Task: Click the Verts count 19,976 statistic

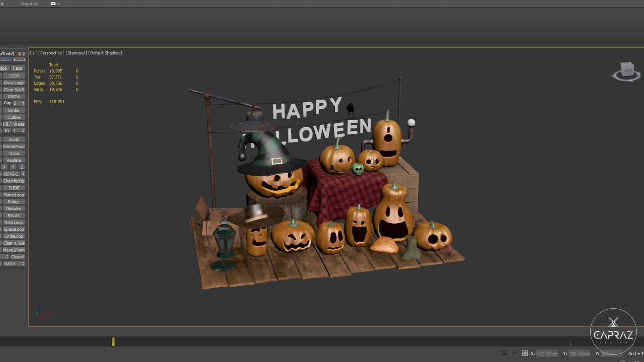Action: 56,89
